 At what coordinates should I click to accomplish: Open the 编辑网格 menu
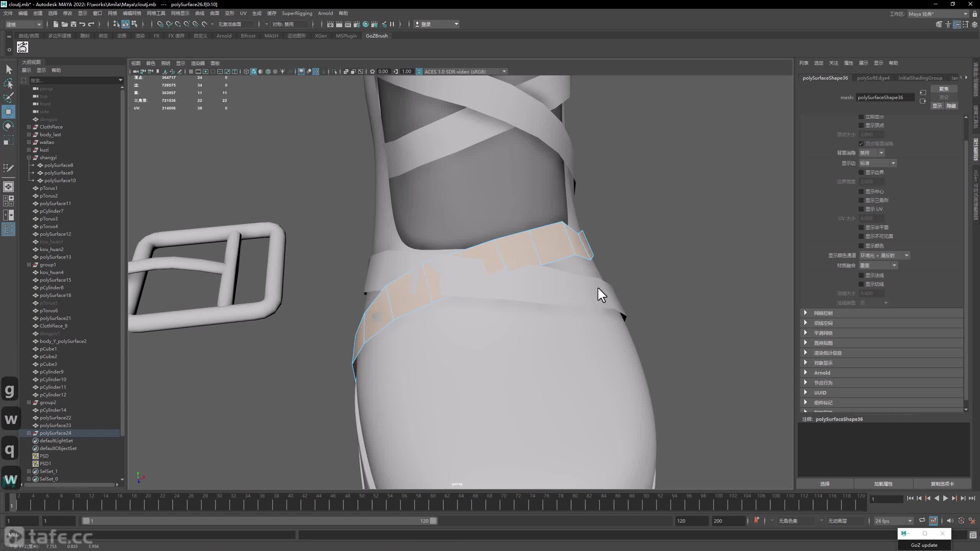click(132, 13)
